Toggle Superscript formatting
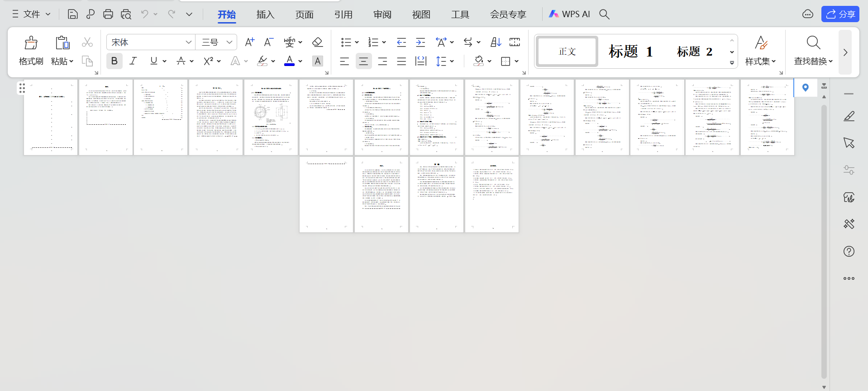This screenshot has width=868, height=391. click(208, 61)
